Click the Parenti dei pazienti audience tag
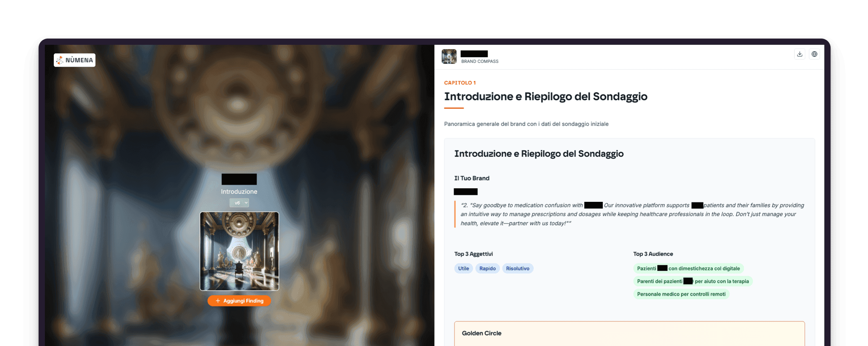This screenshot has width=868, height=346. click(x=693, y=281)
